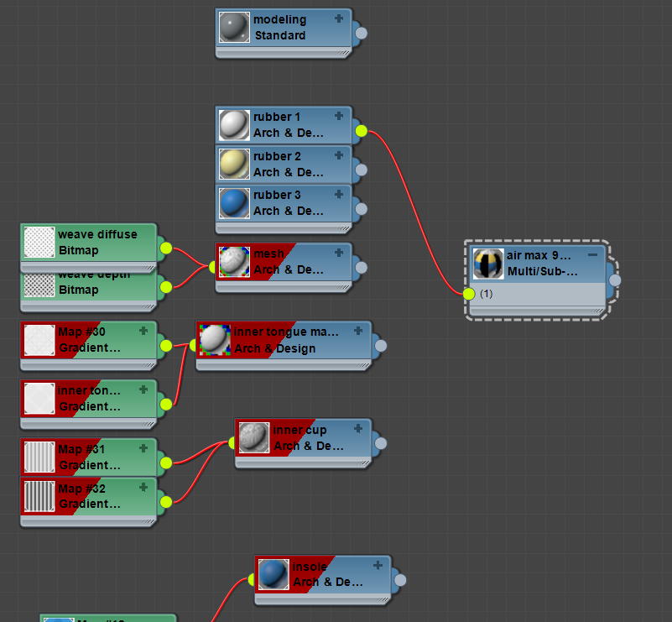
Task: Select the 'insole' node title
Action: tap(310, 567)
